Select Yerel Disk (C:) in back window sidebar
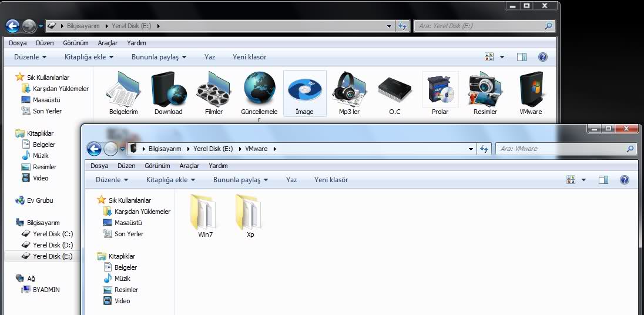Screen dimensions: 644x315 [x=47, y=234]
